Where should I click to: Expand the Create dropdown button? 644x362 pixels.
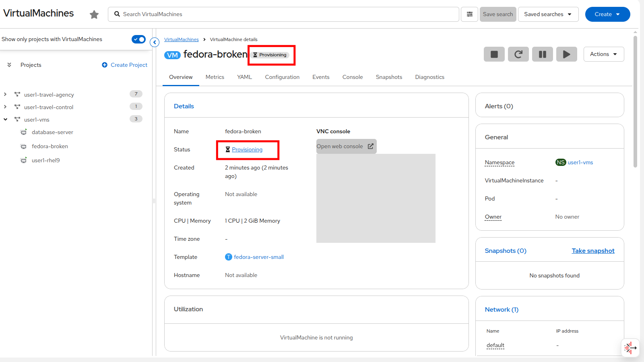pos(607,14)
